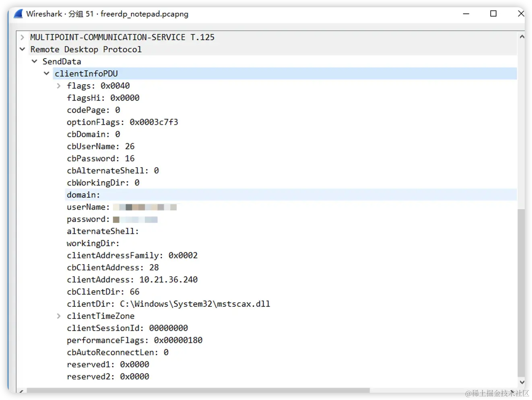Click the vertical scrollbar thumb
The height and width of the screenshot is (400, 532).
[x=522, y=293]
